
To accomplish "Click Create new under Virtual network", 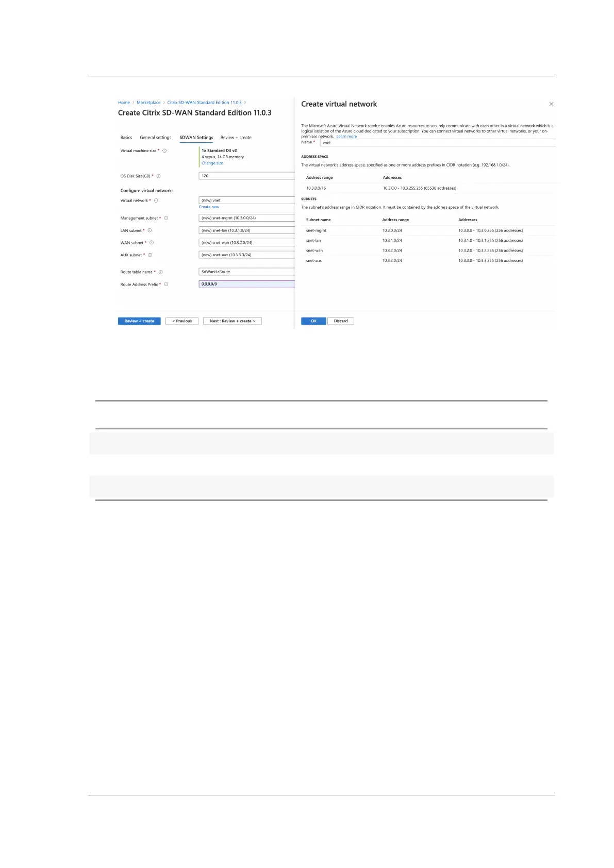I will (209, 207).
